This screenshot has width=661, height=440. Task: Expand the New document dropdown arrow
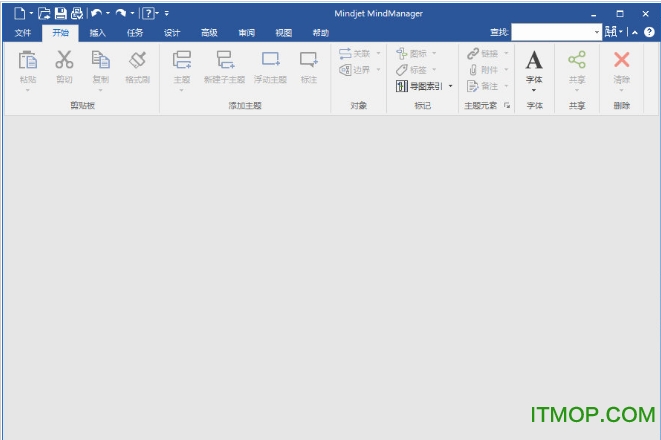click(31, 13)
